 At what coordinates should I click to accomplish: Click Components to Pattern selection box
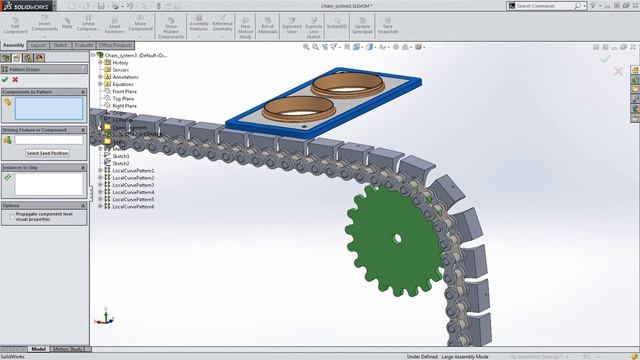(x=49, y=108)
